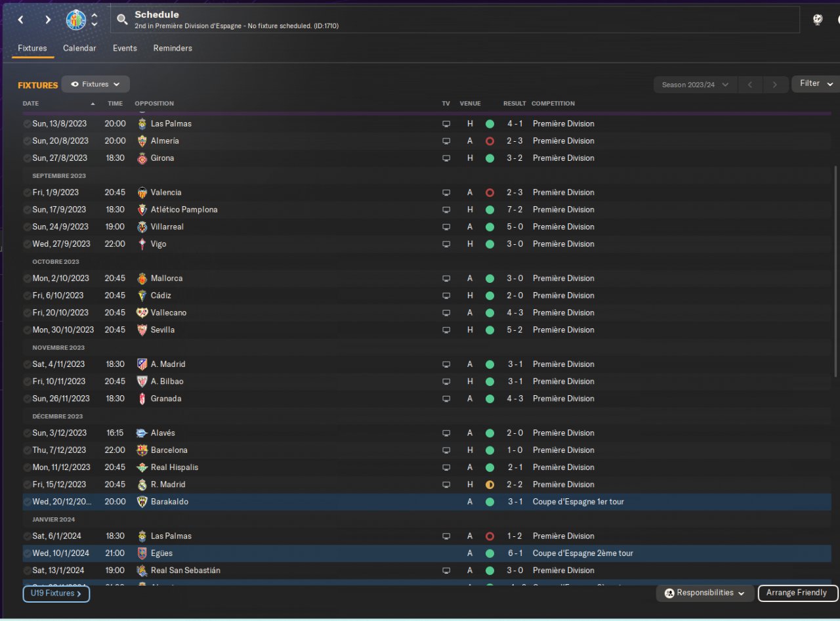Open the Filter dropdown
Screen dimensions: 840x621
[816, 83]
